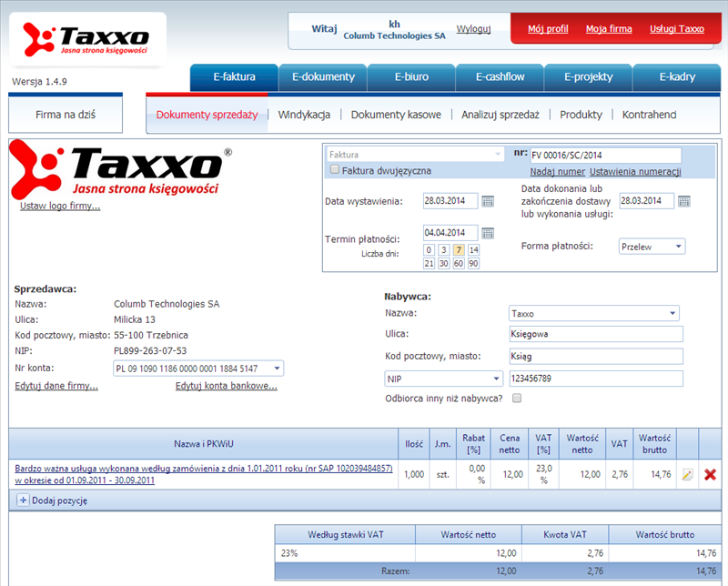Image resolution: width=728 pixels, height=586 pixels.
Task: Set payment term to 30 days
Action: (444, 263)
